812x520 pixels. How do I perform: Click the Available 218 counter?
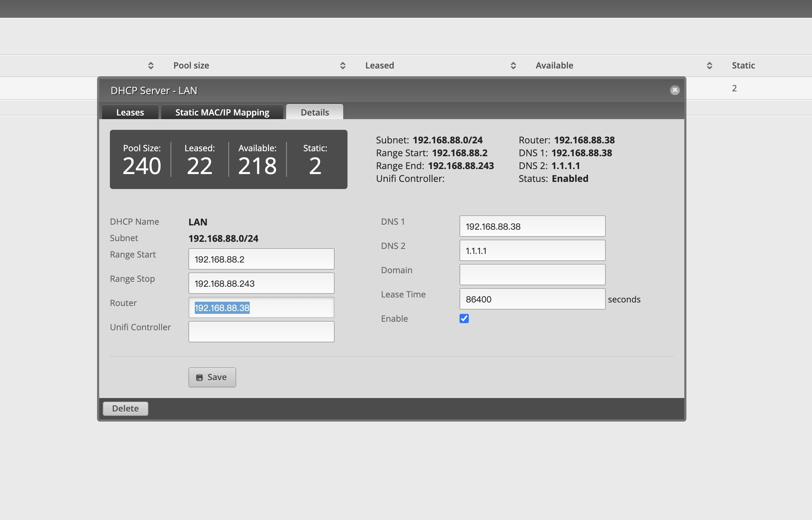[x=258, y=160]
